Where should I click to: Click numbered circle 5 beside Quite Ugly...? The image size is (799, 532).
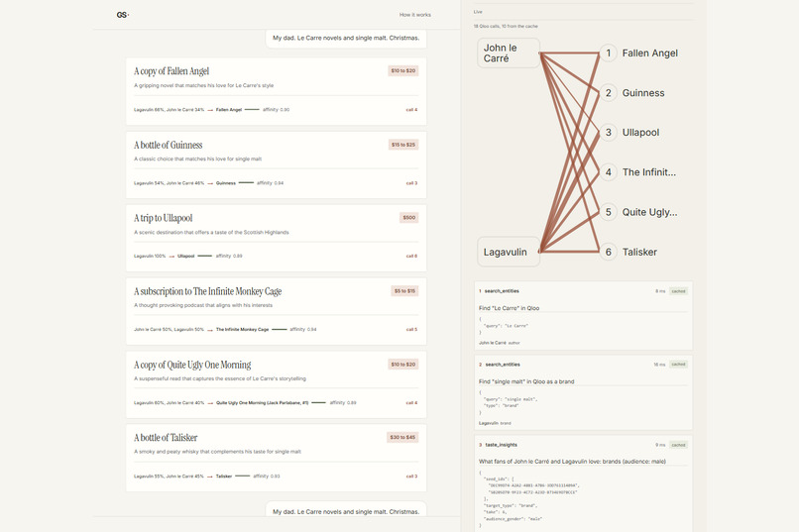point(608,212)
